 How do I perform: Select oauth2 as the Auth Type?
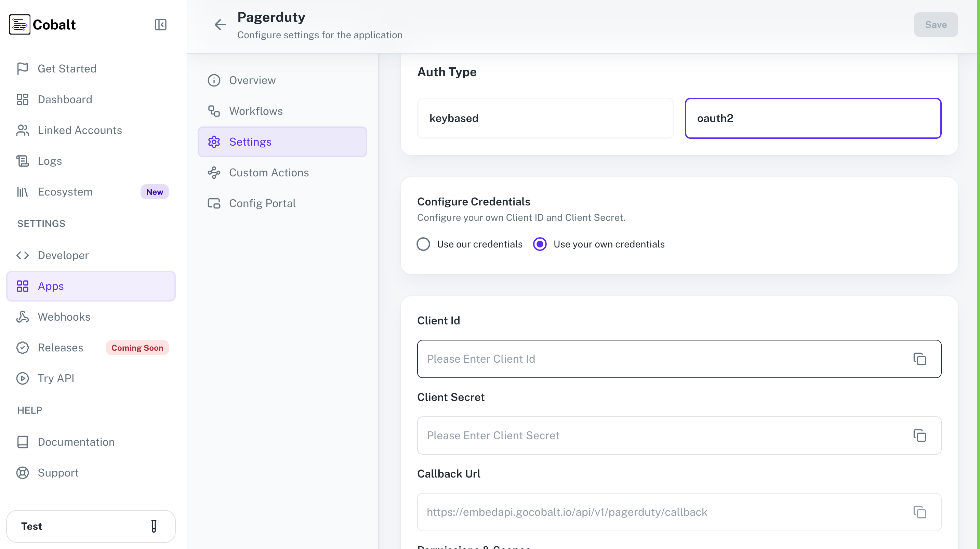[814, 118]
